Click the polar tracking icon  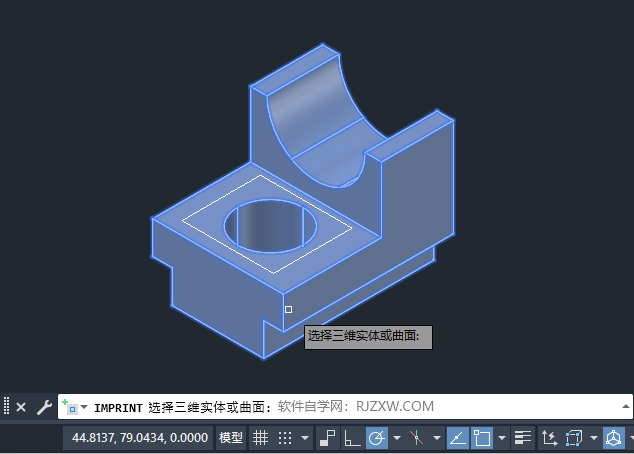click(x=377, y=438)
